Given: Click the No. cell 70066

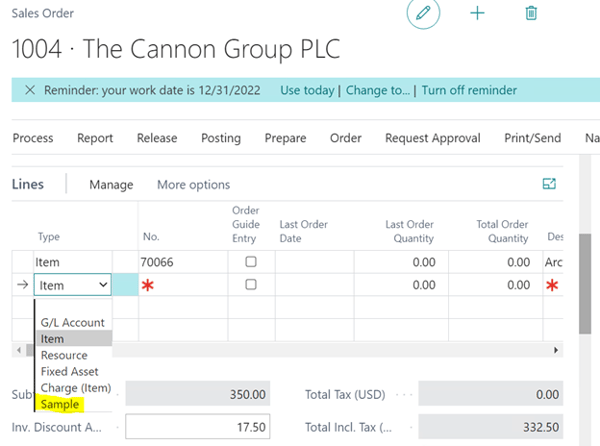Looking at the screenshot, I should 183,262.
